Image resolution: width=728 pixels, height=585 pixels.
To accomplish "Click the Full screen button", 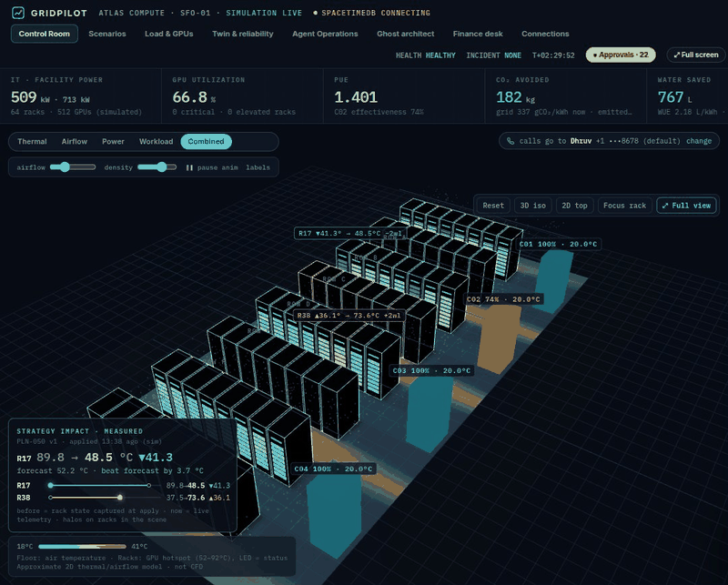I will point(696,55).
